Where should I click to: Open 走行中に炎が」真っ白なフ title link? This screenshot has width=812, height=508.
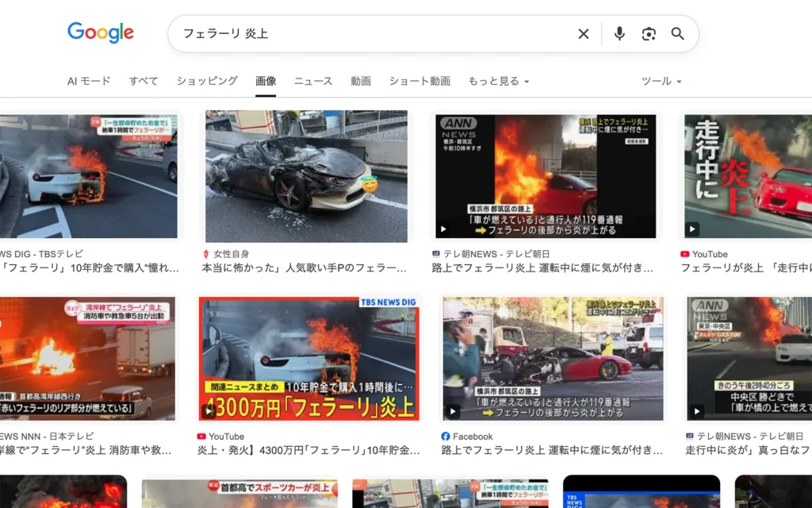[749, 450]
